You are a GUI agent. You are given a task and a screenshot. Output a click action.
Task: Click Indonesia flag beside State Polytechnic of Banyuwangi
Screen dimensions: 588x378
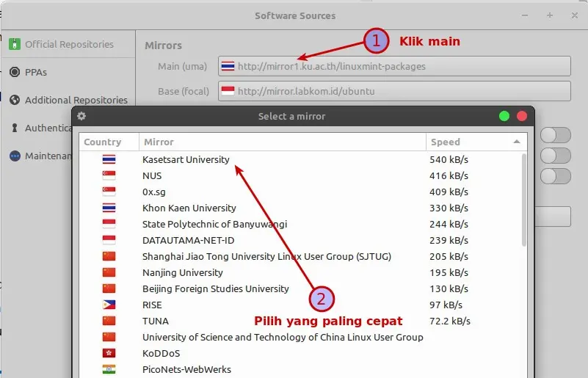click(x=109, y=224)
